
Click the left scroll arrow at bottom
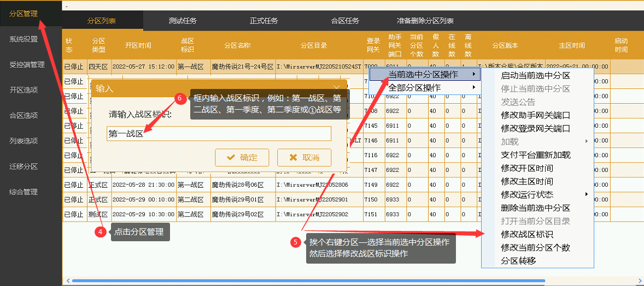(67, 281)
